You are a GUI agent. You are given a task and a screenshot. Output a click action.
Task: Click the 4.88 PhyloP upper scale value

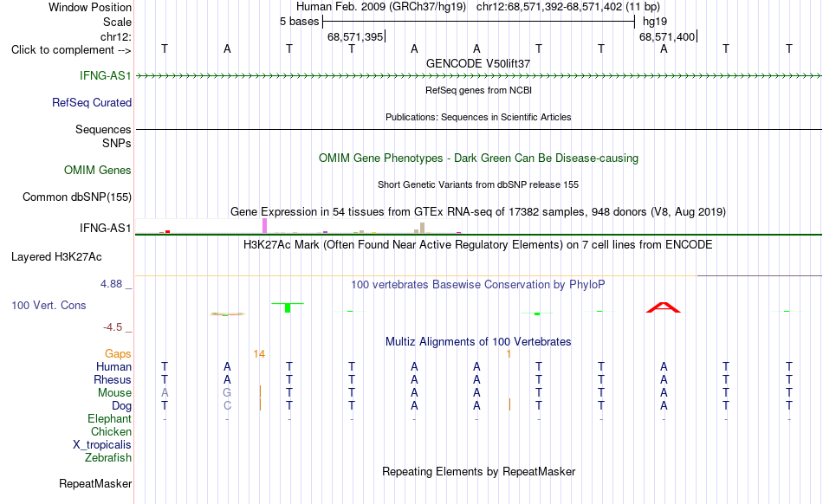point(111,284)
